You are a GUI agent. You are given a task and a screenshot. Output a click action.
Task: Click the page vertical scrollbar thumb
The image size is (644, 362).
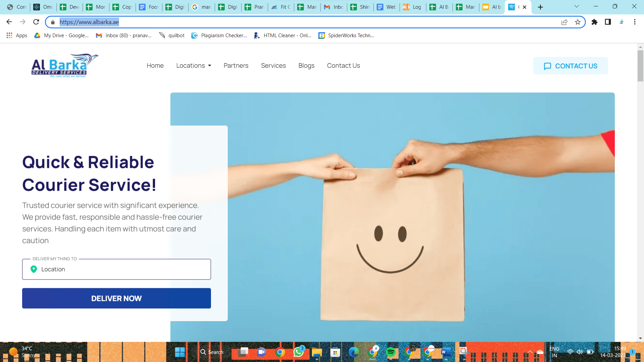tap(640, 66)
